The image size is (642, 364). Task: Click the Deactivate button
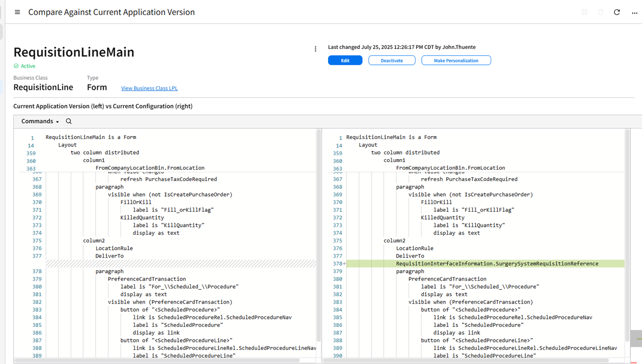(392, 61)
